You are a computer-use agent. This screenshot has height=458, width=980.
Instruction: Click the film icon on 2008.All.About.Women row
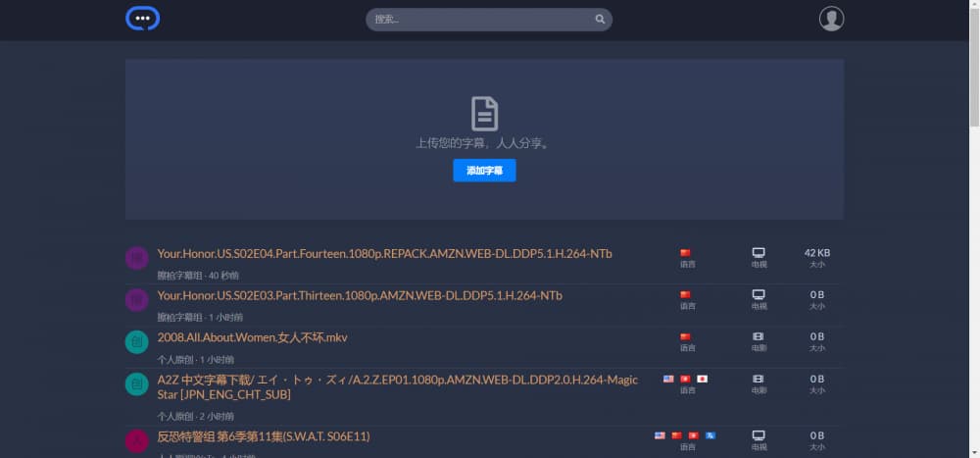pos(759,336)
